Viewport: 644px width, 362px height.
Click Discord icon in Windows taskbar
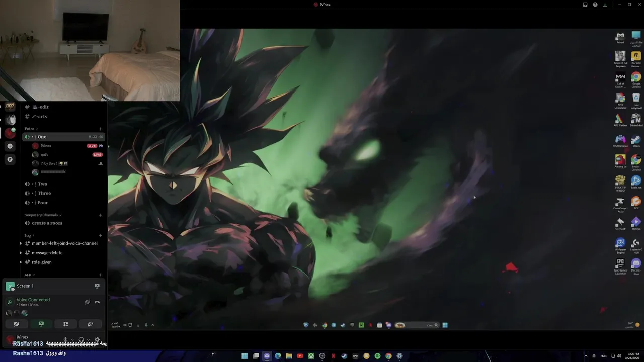pyautogui.click(x=267, y=356)
